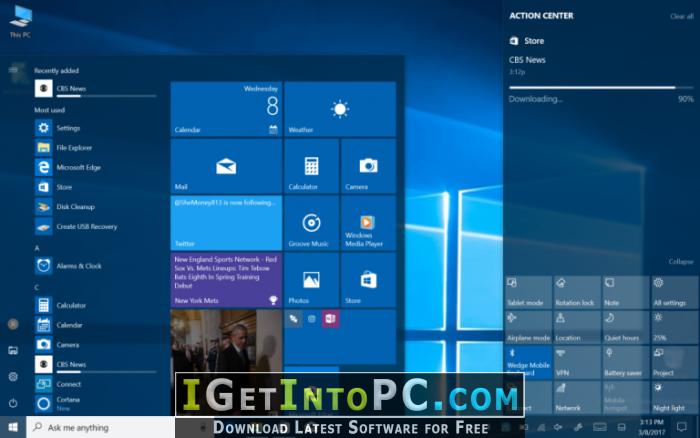Viewport: 700px width, 438px height.
Task: Toggle the VPN quick action
Action: coord(576,363)
